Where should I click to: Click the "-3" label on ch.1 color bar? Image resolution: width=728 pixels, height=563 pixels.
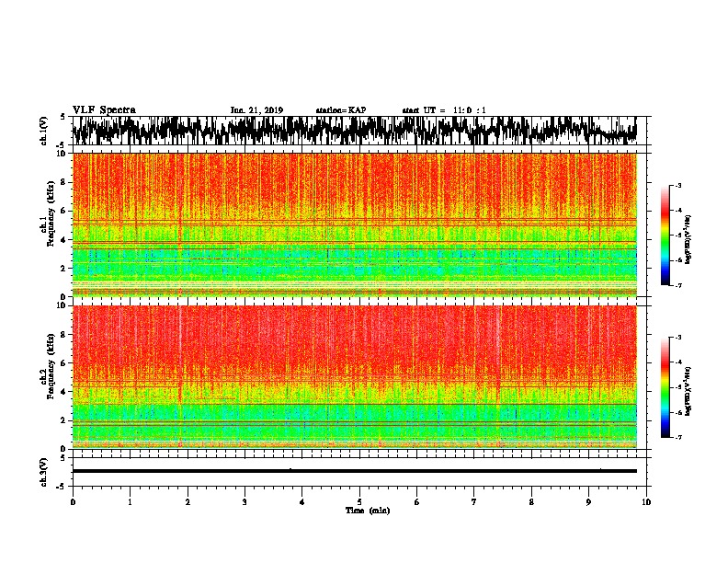click(677, 186)
